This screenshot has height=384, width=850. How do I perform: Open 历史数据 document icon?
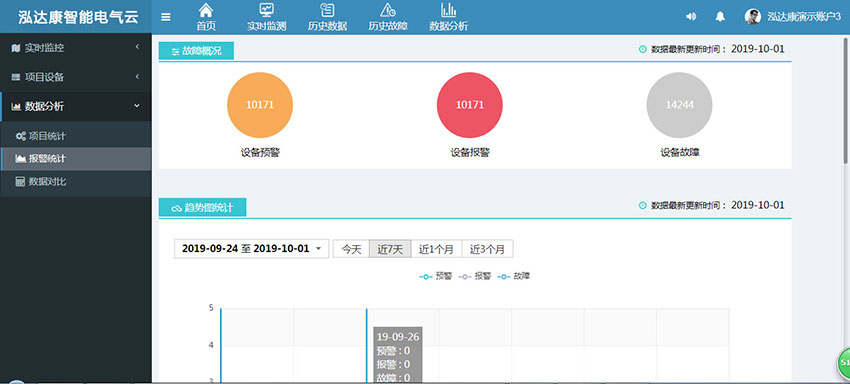[x=327, y=10]
